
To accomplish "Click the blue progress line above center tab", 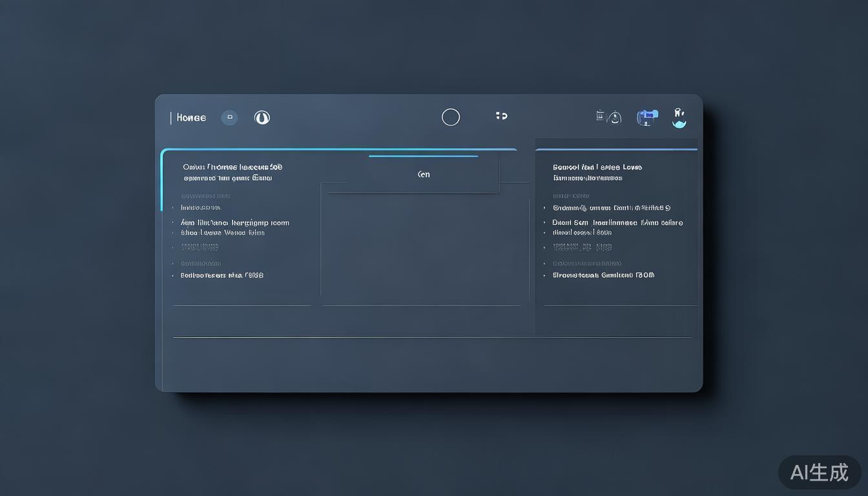I will 424,156.
